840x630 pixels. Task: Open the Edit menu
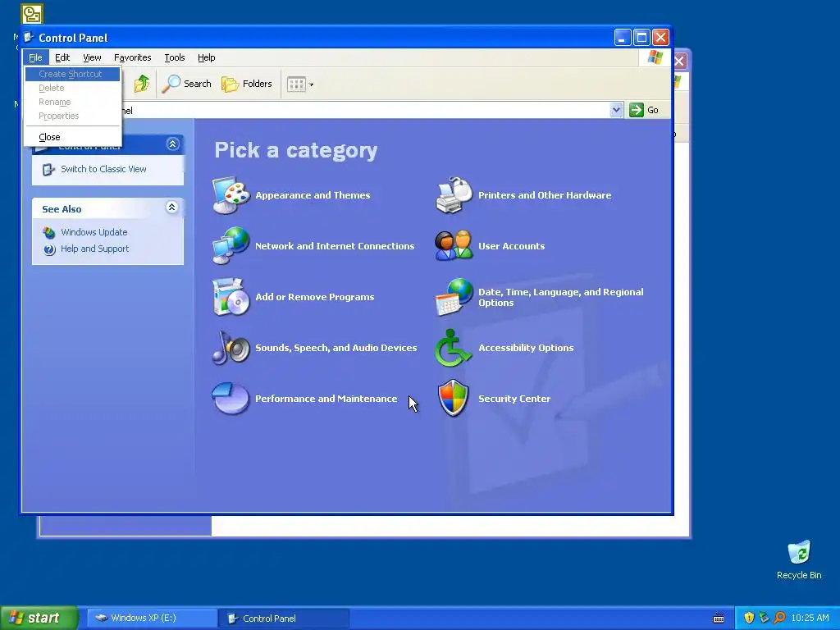point(62,57)
